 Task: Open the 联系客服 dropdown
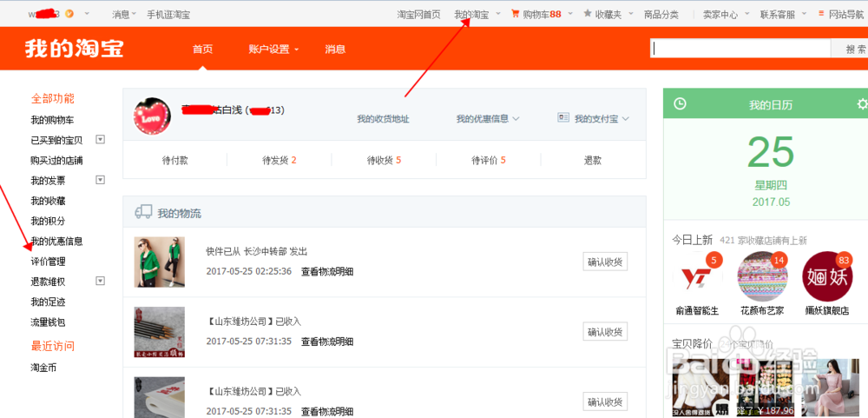coord(782,15)
